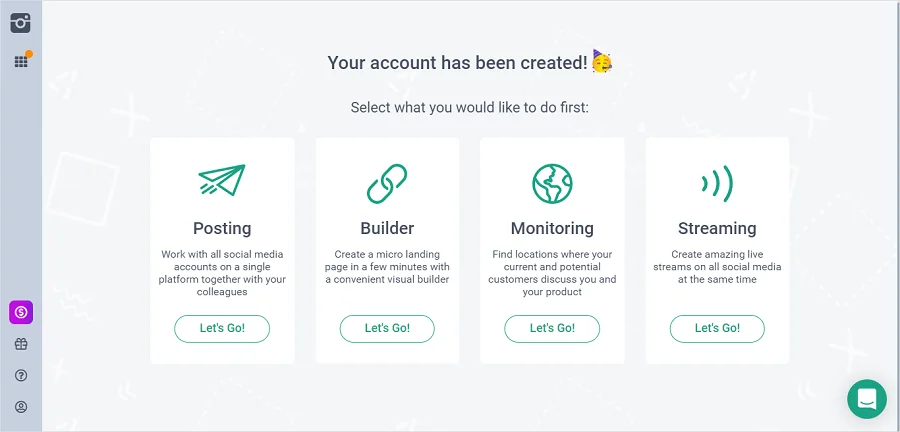Click the globe Monitoring icon
900x432 pixels.
tap(552, 183)
